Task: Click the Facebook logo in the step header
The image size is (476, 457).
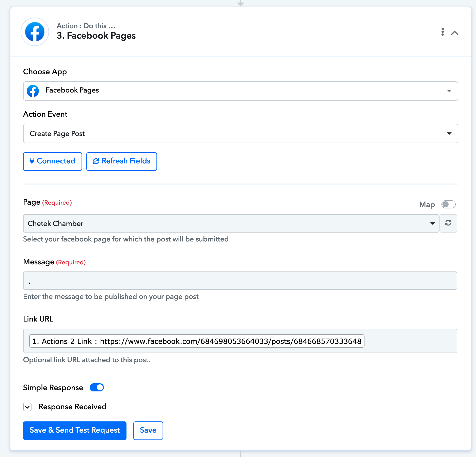Action: coord(35,32)
